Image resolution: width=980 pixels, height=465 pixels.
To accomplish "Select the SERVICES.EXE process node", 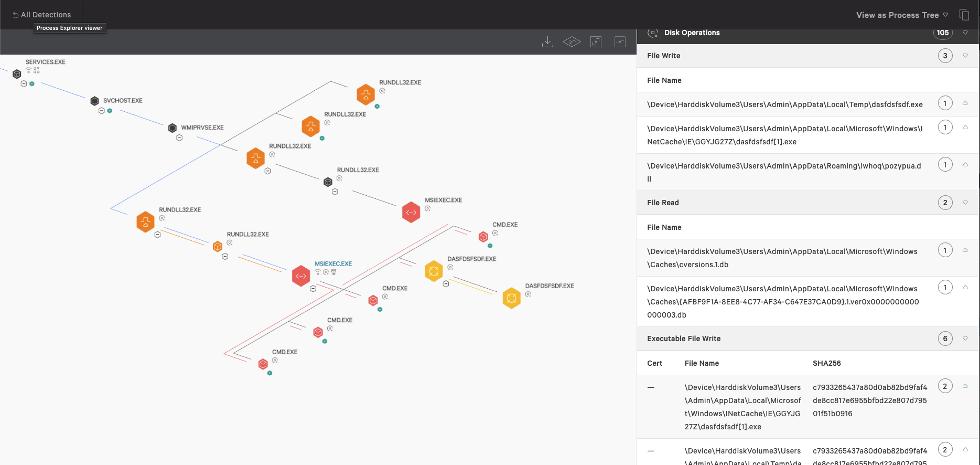I will [x=17, y=74].
